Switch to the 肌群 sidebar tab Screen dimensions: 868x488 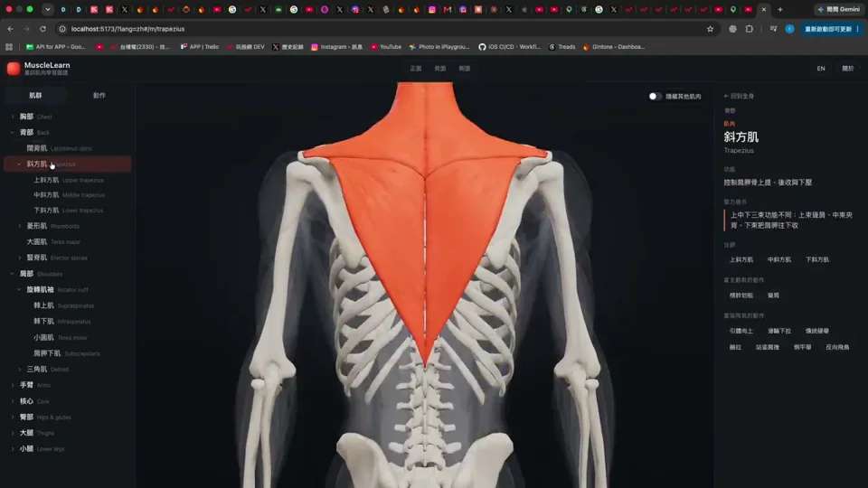pos(35,95)
